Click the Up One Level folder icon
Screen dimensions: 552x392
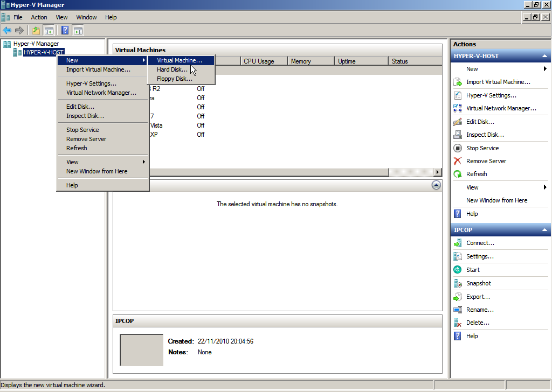coord(36,30)
